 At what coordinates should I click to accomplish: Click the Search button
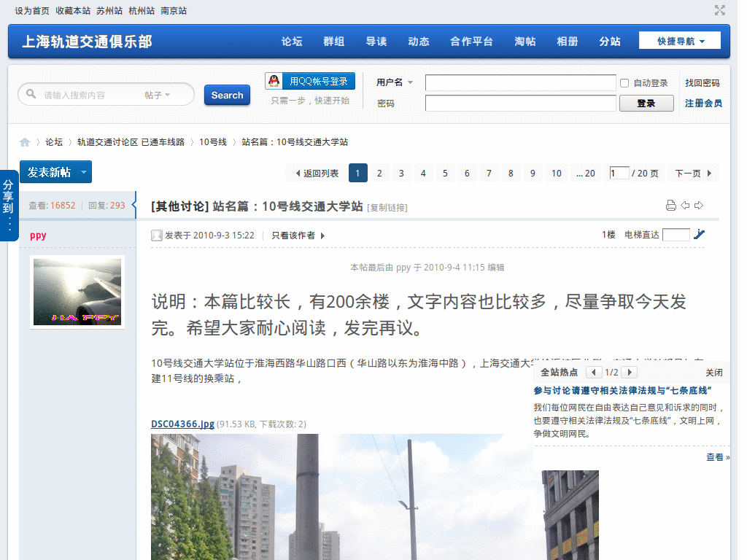pyautogui.click(x=228, y=96)
